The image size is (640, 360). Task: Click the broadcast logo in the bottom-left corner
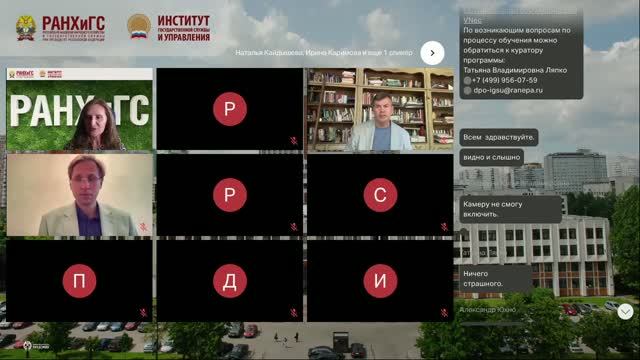(x=36, y=346)
